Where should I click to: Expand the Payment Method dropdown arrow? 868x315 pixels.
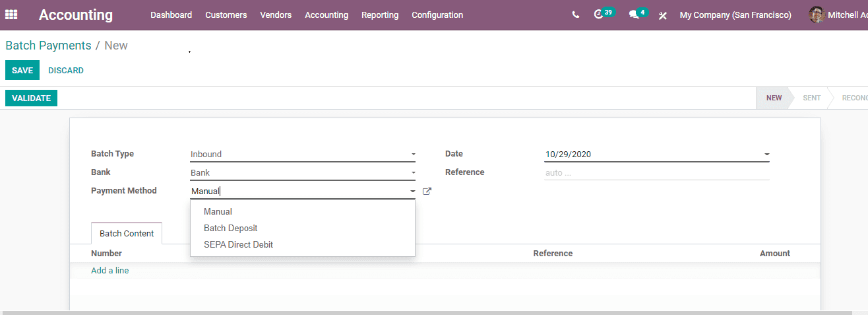coord(413,192)
